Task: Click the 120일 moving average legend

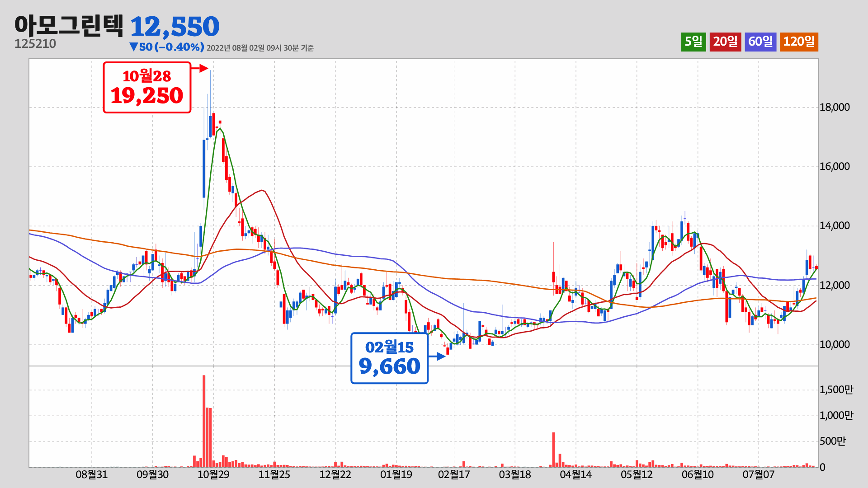Action: (799, 42)
